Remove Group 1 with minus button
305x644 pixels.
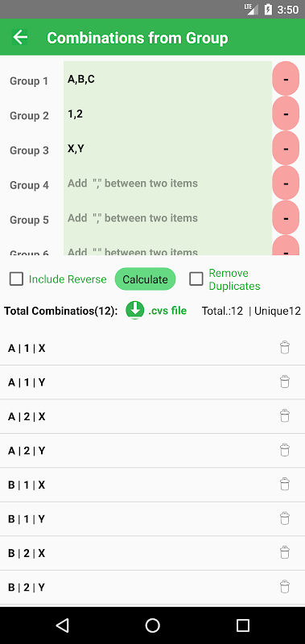coord(286,78)
